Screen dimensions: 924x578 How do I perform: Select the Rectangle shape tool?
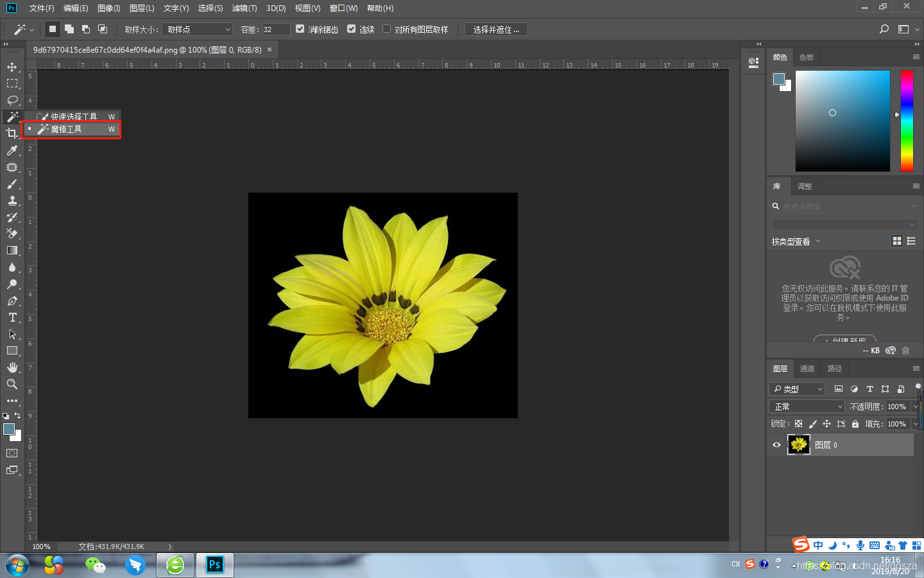point(12,351)
